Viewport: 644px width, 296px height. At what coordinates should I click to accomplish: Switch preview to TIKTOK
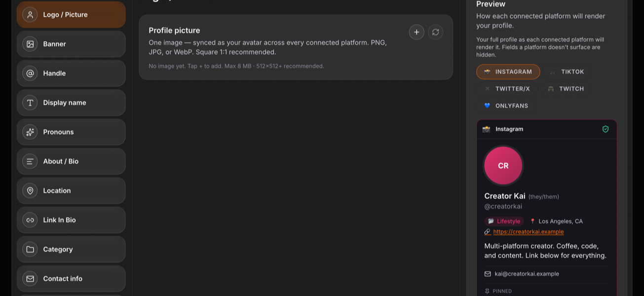[567, 72]
